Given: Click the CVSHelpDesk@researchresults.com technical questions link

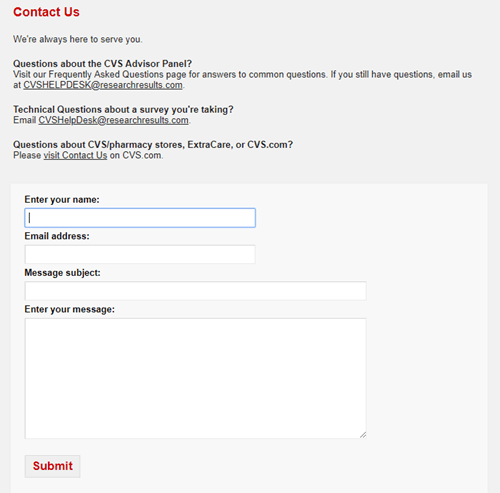Looking at the screenshot, I should point(113,120).
